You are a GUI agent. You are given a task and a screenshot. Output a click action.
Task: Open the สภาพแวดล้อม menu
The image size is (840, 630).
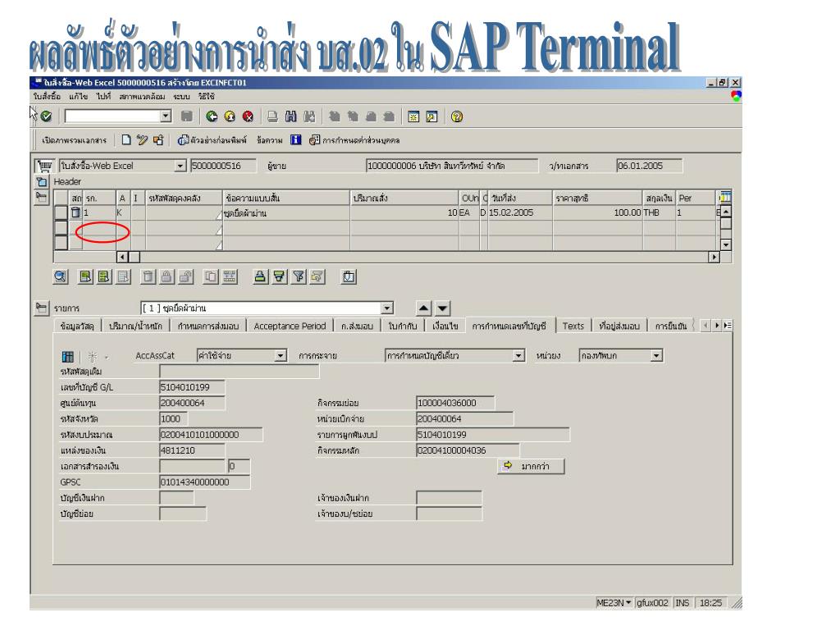pyautogui.click(x=142, y=97)
